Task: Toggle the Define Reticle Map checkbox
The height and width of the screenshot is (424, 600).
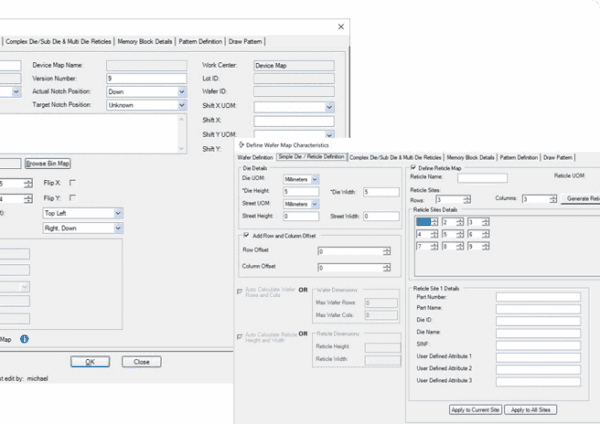Action: [410, 167]
